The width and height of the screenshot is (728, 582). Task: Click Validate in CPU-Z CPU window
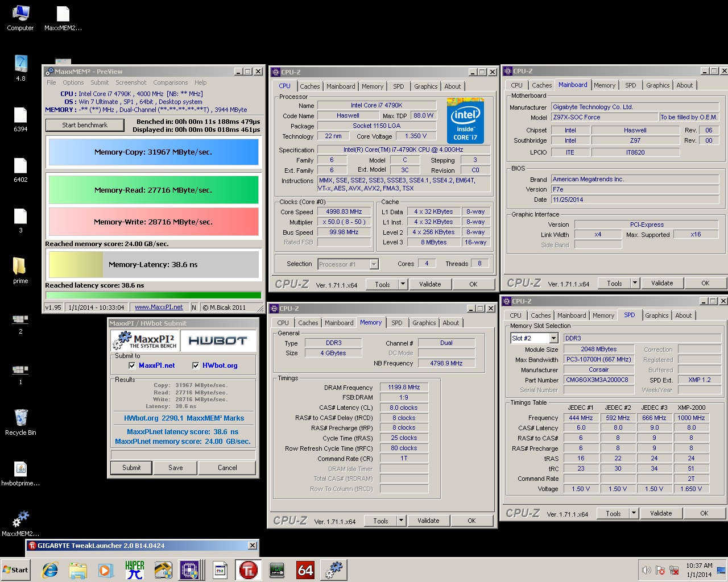(430, 284)
